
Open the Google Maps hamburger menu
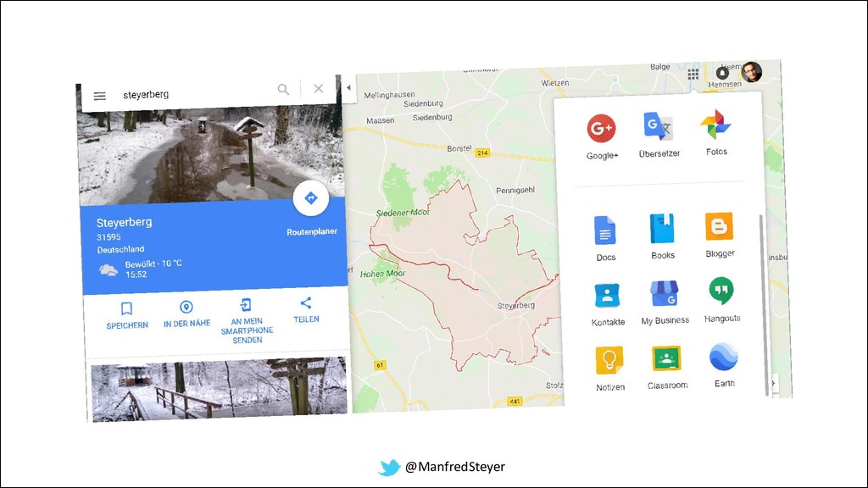click(100, 97)
